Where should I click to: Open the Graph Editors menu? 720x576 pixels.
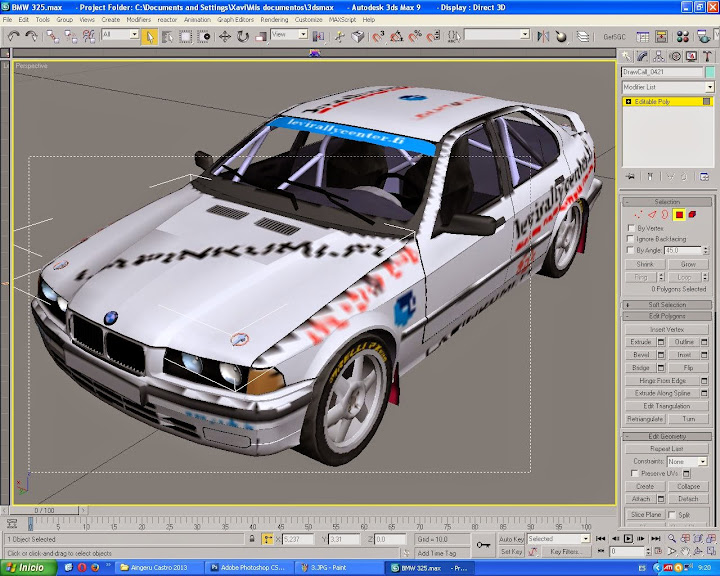click(235, 20)
